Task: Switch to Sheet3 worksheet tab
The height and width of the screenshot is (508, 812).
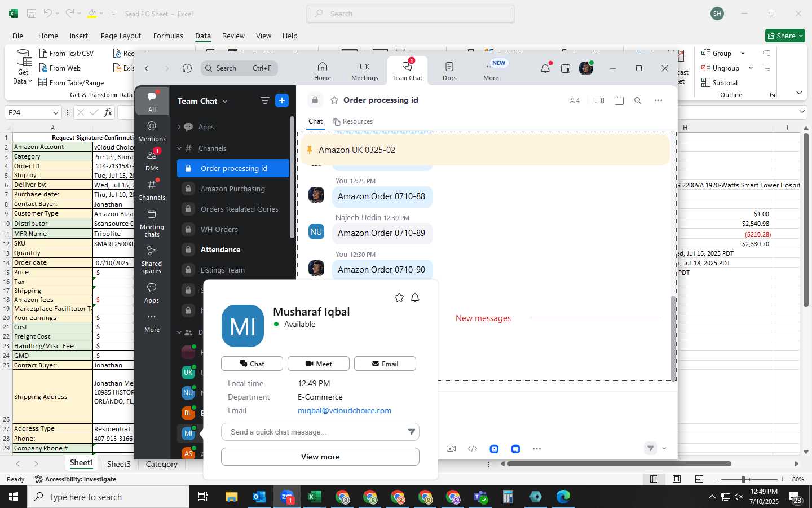Action: tap(118, 464)
